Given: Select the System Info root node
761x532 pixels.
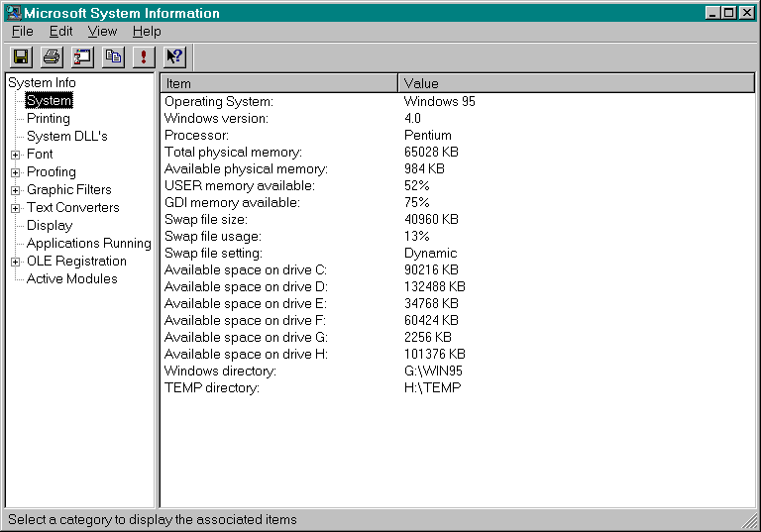Looking at the screenshot, I should coord(42,83).
